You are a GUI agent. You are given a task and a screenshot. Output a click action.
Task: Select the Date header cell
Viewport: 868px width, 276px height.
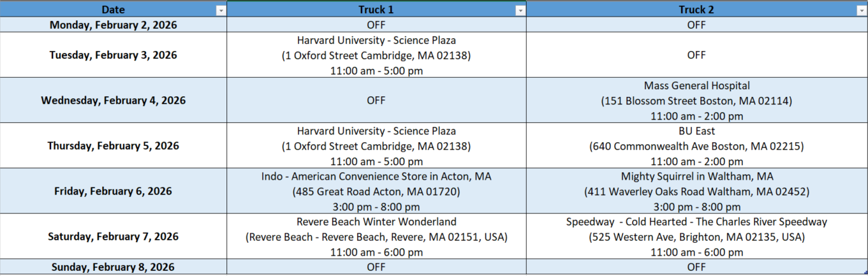(114, 10)
